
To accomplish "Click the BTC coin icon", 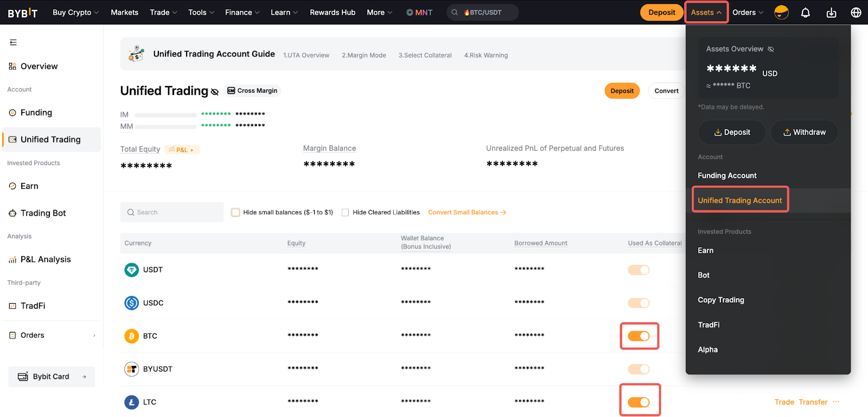I will [x=131, y=336].
